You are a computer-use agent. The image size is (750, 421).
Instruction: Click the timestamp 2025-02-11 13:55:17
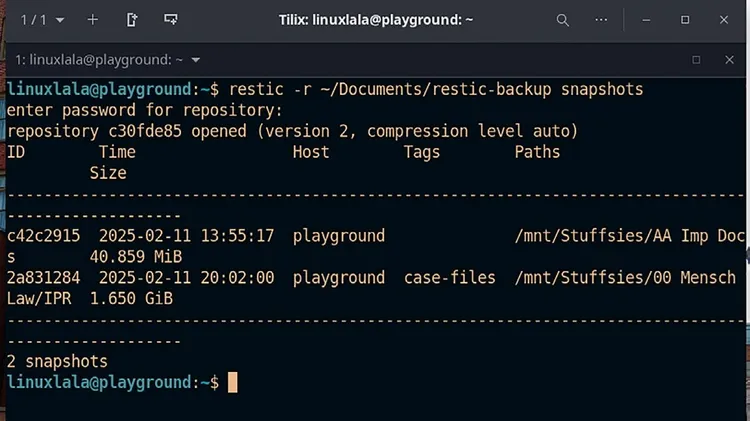pyautogui.click(x=187, y=236)
